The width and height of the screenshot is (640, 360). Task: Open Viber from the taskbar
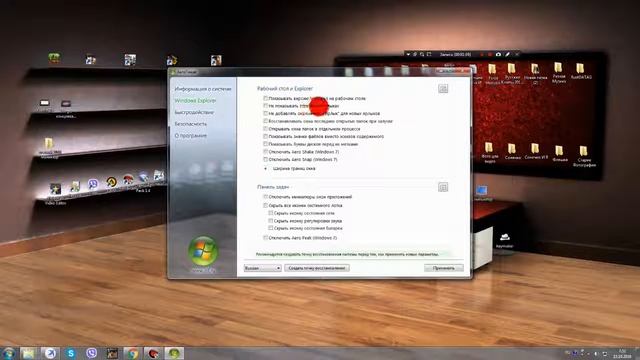[91, 353]
